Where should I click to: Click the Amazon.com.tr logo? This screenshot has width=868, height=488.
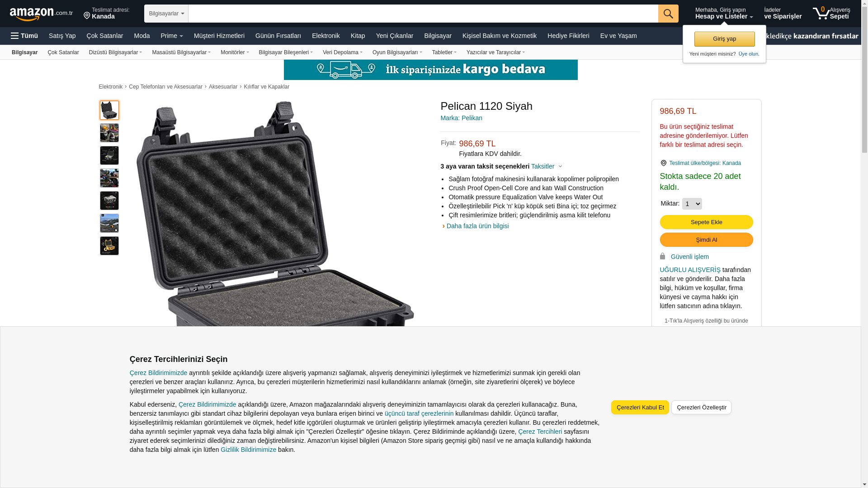point(41,14)
